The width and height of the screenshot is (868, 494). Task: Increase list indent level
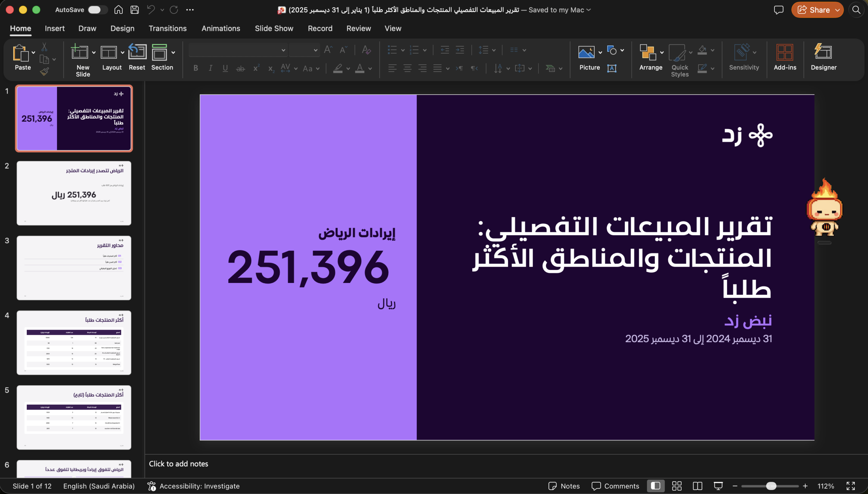[460, 50]
